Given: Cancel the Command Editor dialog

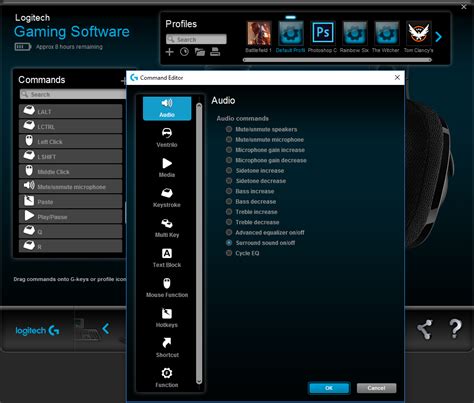Looking at the screenshot, I should (x=376, y=388).
